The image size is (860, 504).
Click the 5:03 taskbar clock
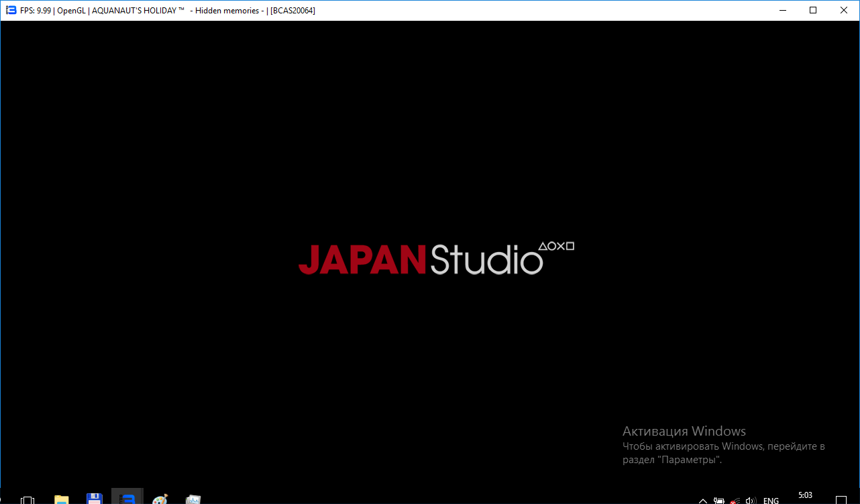805,496
